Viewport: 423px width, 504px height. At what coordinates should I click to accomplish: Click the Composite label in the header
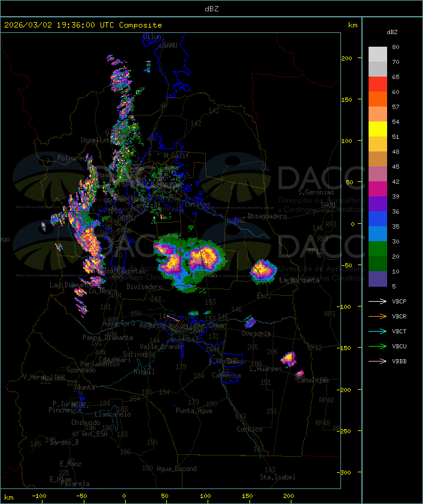[141, 25]
